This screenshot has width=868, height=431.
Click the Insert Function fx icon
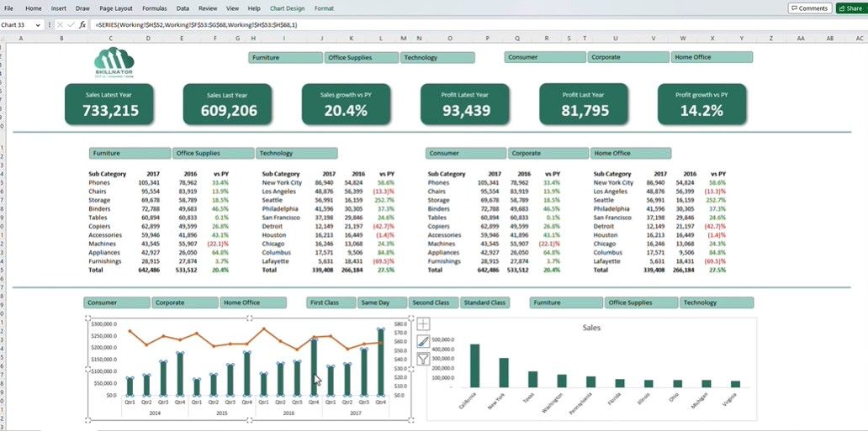(x=82, y=25)
